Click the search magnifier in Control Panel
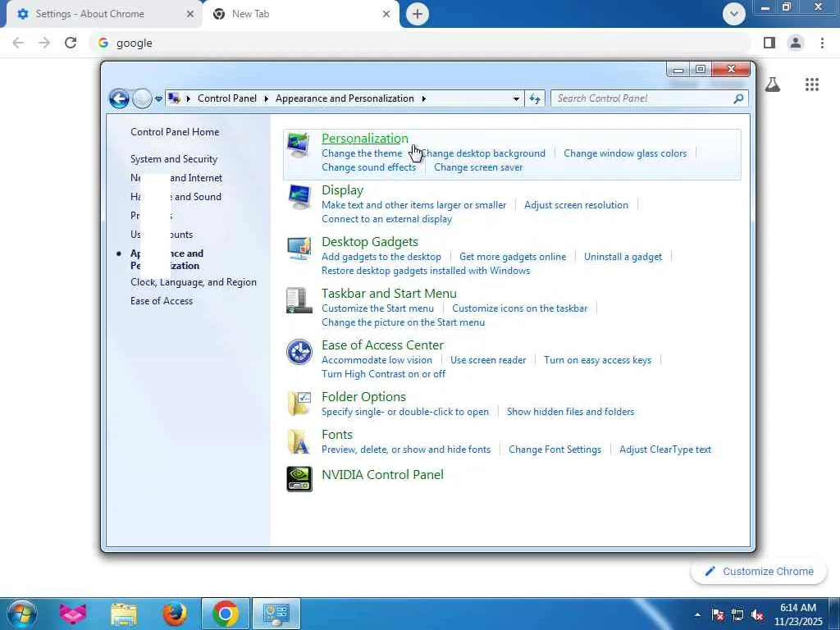Viewport: 840px width, 630px height. coord(738,98)
